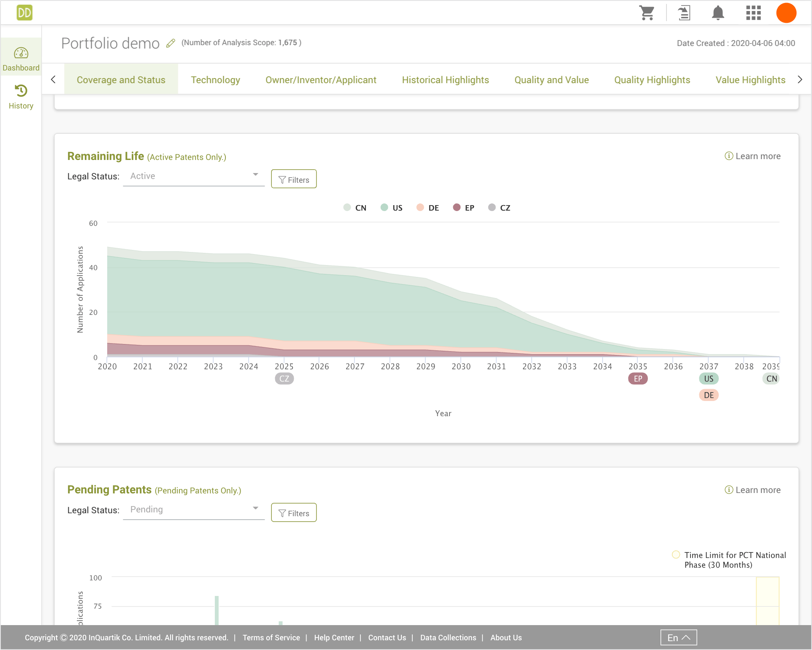The height and width of the screenshot is (650, 812).
Task: Expand the En language selector
Action: click(x=678, y=637)
